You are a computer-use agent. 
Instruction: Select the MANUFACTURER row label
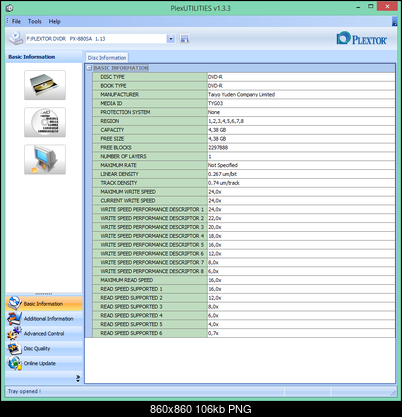pyautogui.click(x=120, y=94)
